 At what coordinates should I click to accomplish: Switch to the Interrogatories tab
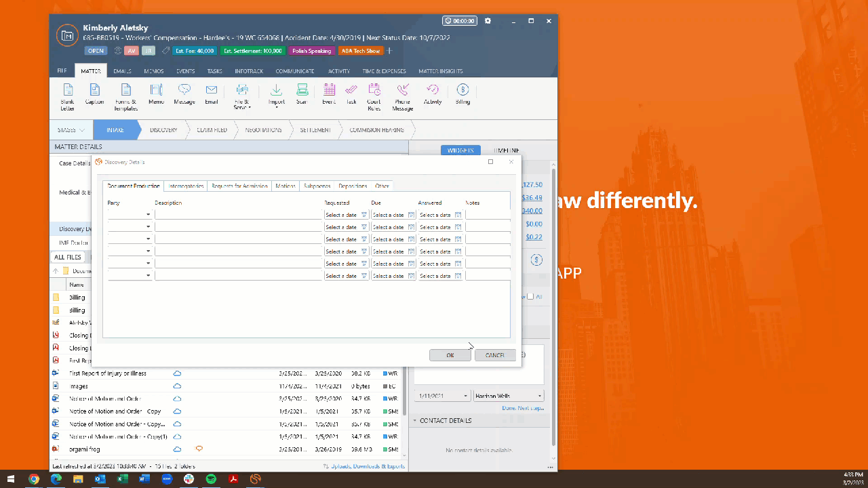[186, 186]
